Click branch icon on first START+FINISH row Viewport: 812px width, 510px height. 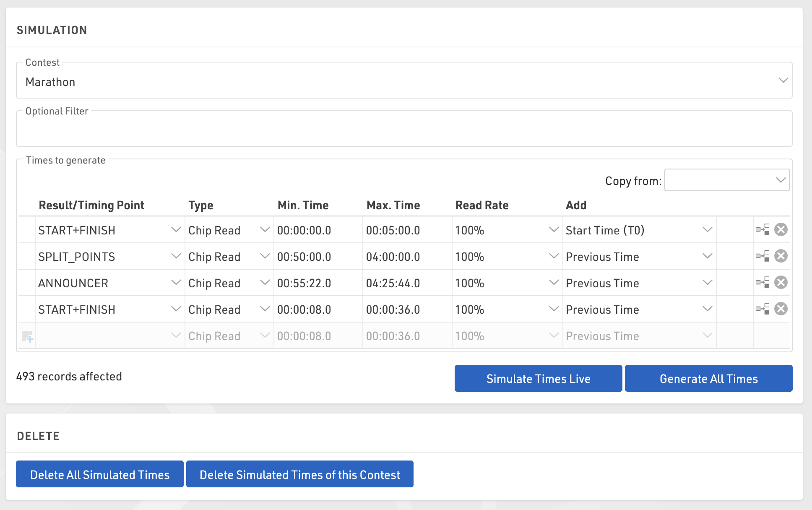(763, 229)
